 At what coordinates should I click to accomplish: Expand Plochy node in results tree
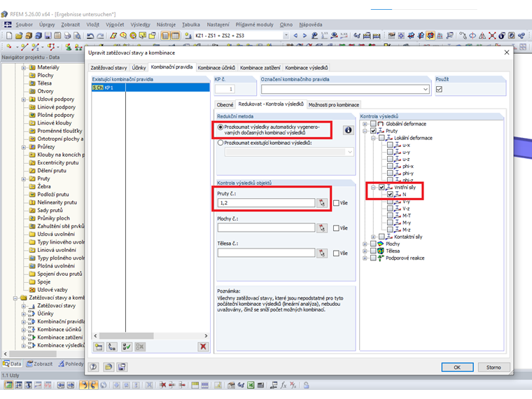(365, 244)
